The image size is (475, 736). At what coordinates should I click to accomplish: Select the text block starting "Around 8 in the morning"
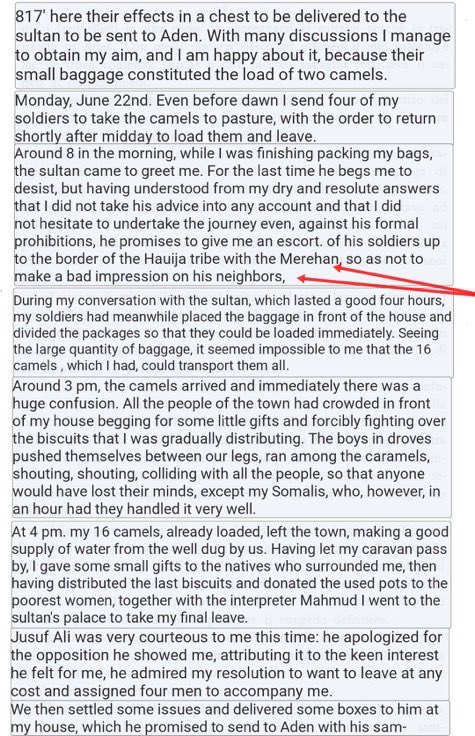pyautogui.click(x=233, y=215)
